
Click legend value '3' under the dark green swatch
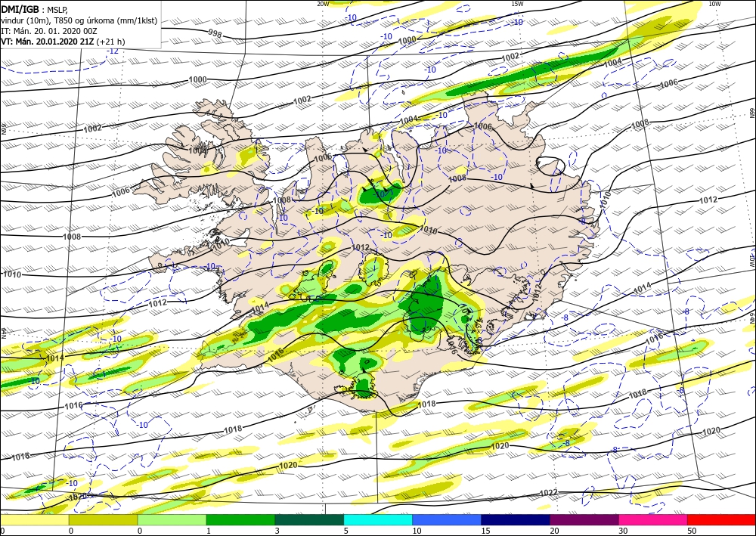[277, 531]
